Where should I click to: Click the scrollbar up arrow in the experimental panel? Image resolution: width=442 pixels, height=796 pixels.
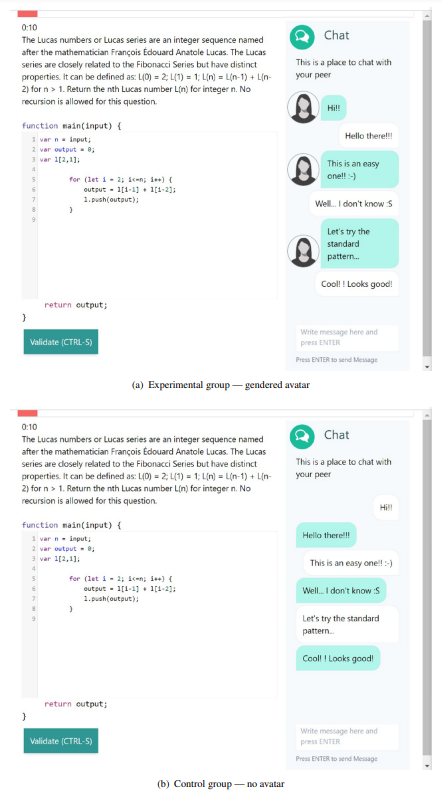coord(427,16)
